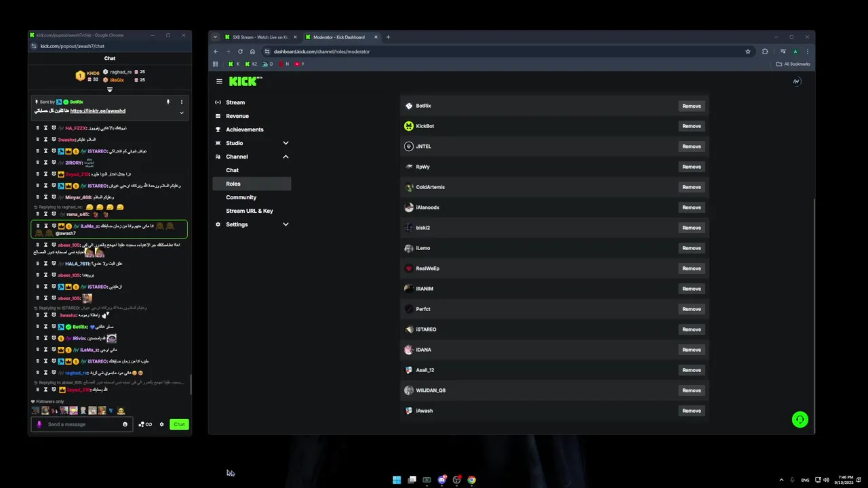This screenshot has height=488, width=868.
Task: Click the green Chat send button
Action: 179,424
